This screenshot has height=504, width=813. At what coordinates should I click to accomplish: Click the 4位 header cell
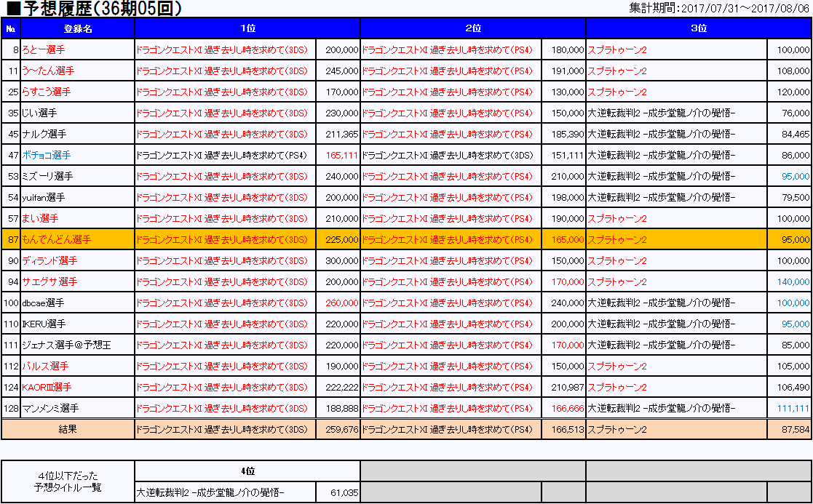tap(247, 471)
